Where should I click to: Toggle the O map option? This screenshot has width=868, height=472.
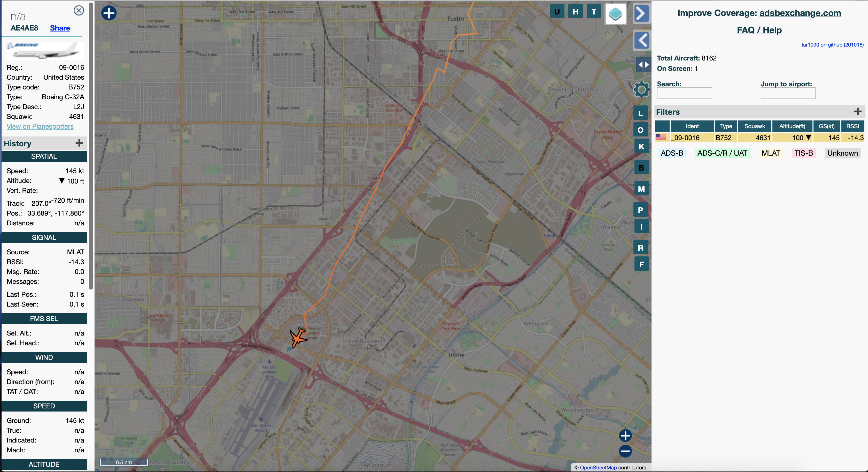pyautogui.click(x=641, y=130)
